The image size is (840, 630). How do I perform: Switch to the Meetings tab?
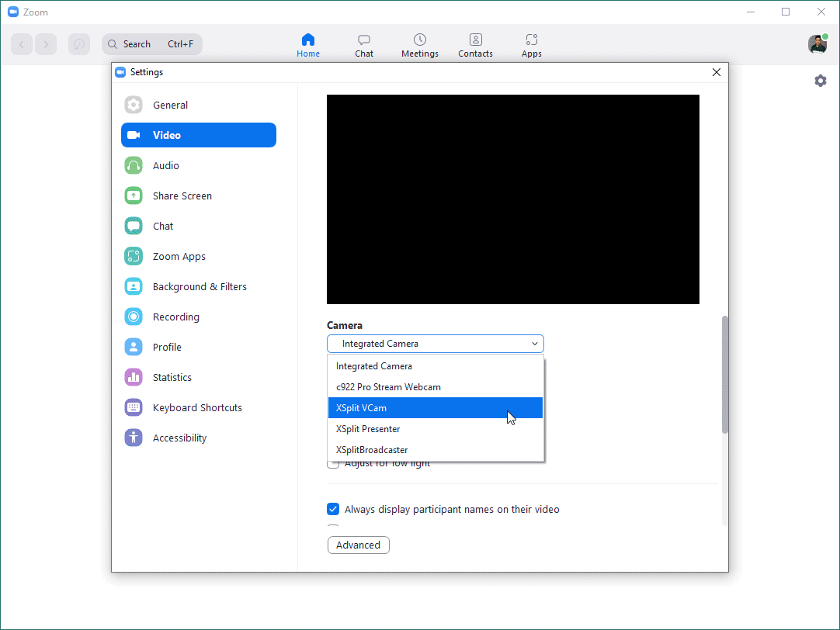coord(420,46)
